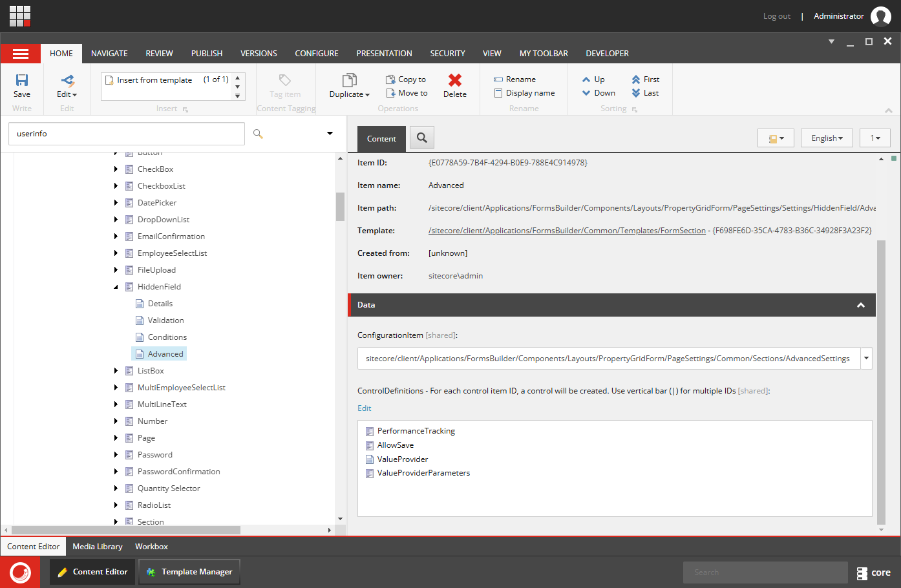Expand the ListBox tree node

(x=116, y=371)
